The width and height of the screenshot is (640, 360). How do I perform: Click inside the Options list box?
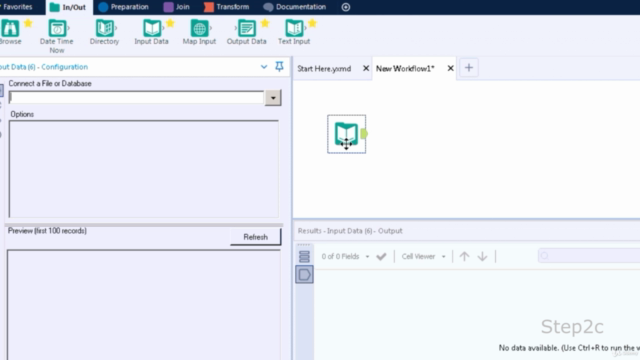(144, 169)
